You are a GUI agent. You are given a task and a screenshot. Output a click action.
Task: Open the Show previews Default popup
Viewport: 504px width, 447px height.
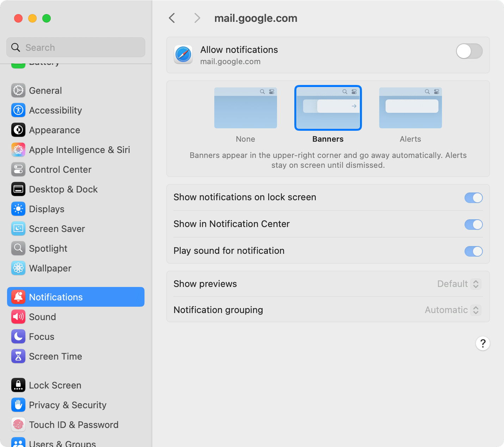(x=459, y=284)
